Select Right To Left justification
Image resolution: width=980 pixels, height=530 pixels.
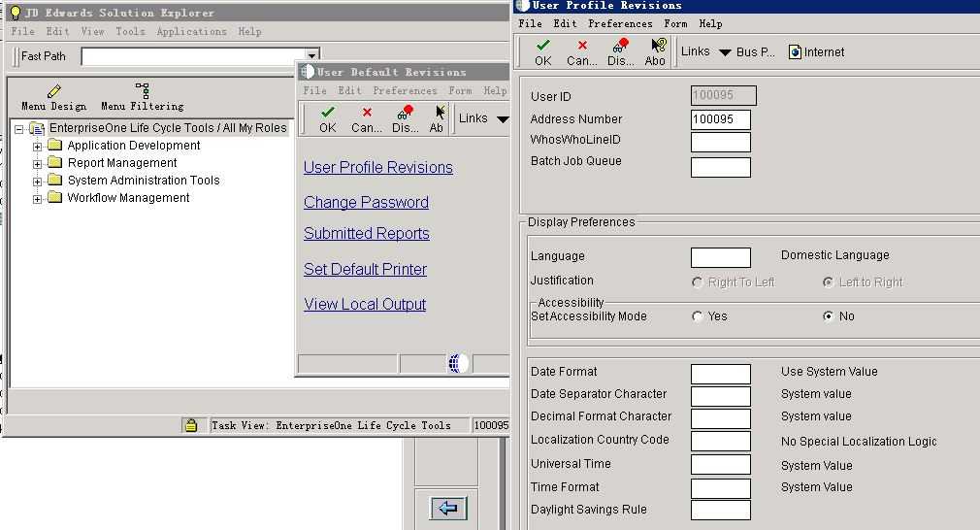698,282
